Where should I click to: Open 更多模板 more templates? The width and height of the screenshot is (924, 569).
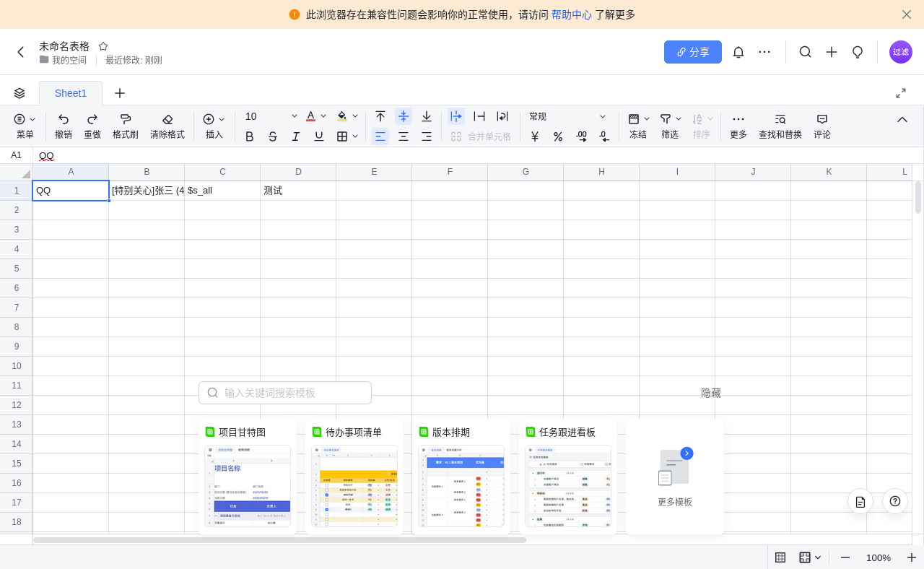pos(675,477)
